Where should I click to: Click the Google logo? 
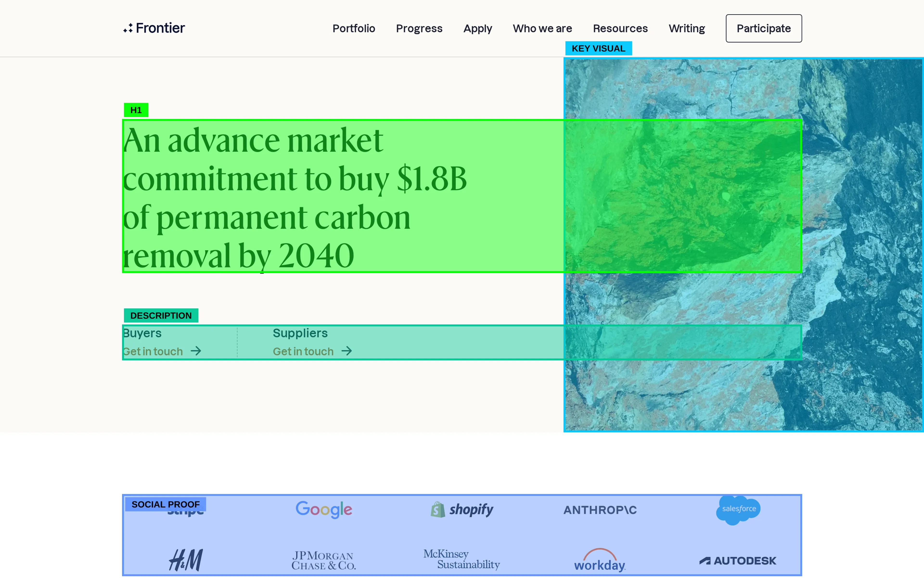coord(324,509)
